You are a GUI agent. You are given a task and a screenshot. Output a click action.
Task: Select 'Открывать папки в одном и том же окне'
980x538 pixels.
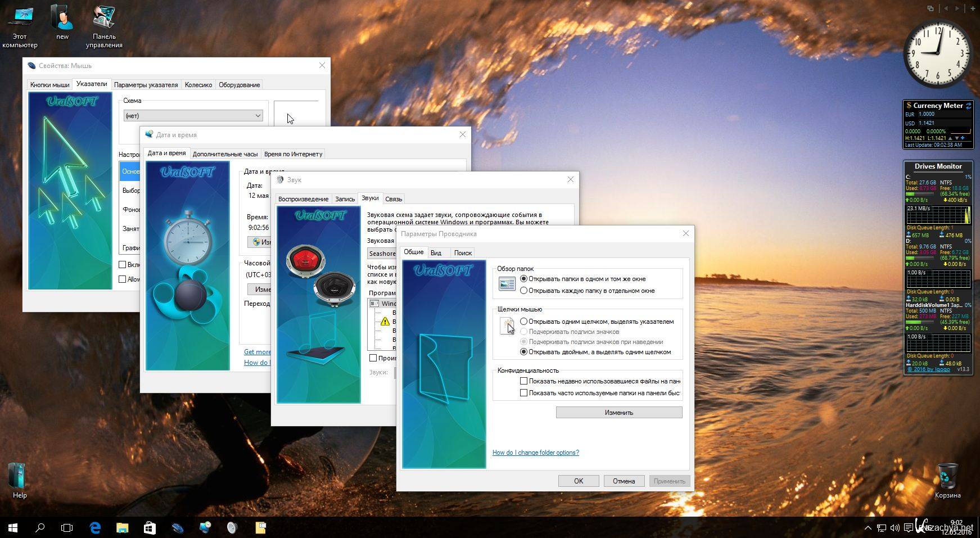(582, 279)
